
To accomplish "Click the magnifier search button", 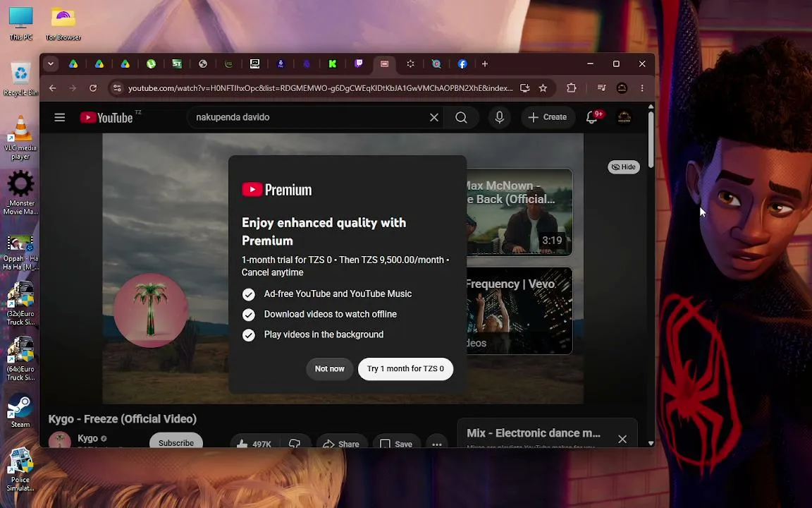I will [461, 118].
